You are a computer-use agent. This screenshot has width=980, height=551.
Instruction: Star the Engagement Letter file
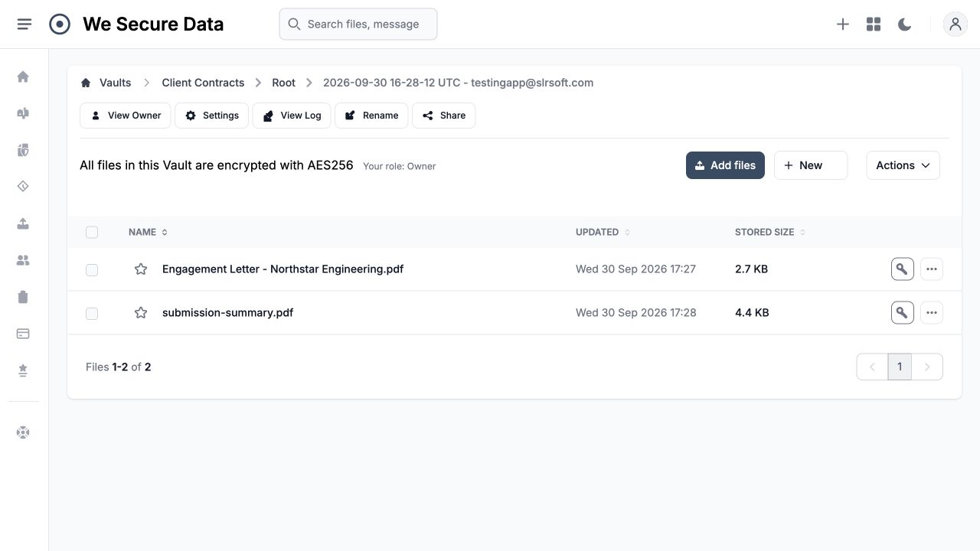141,269
